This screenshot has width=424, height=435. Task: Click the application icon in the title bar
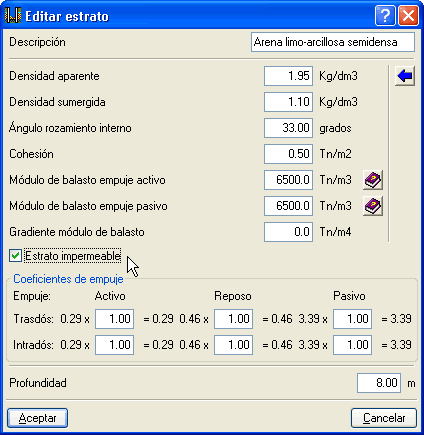13,16
